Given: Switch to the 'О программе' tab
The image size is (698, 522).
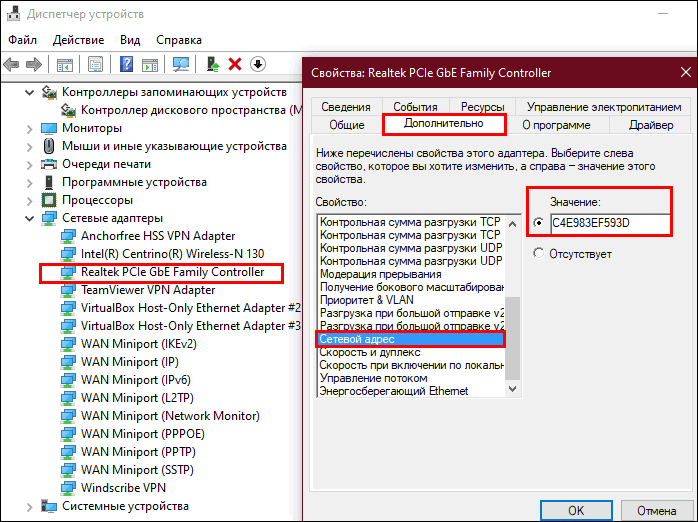Looking at the screenshot, I should [x=556, y=125].
